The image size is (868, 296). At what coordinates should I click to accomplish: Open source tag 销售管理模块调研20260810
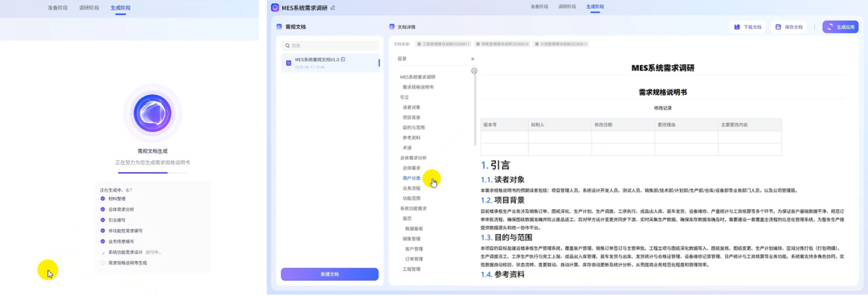(x=502, y=43)
